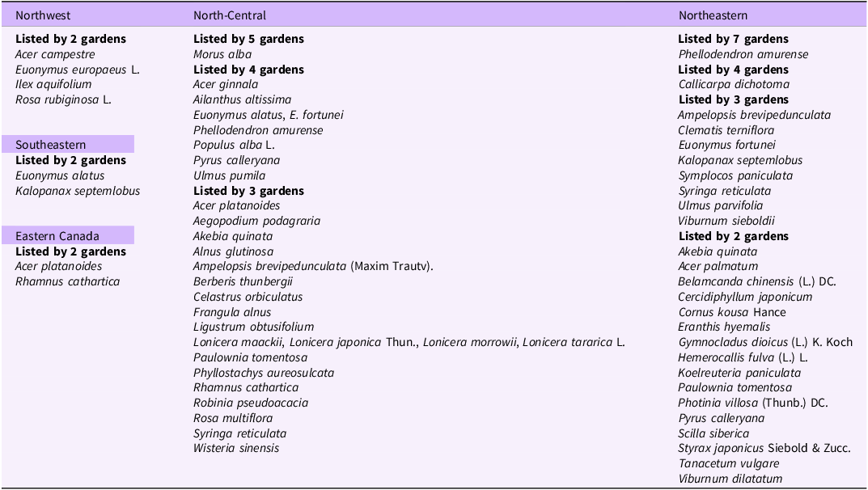Image resolution: width=868 pixels, height=490 pixels.
Task: Click Acer campestre in Northwest list
Action: 55,54
